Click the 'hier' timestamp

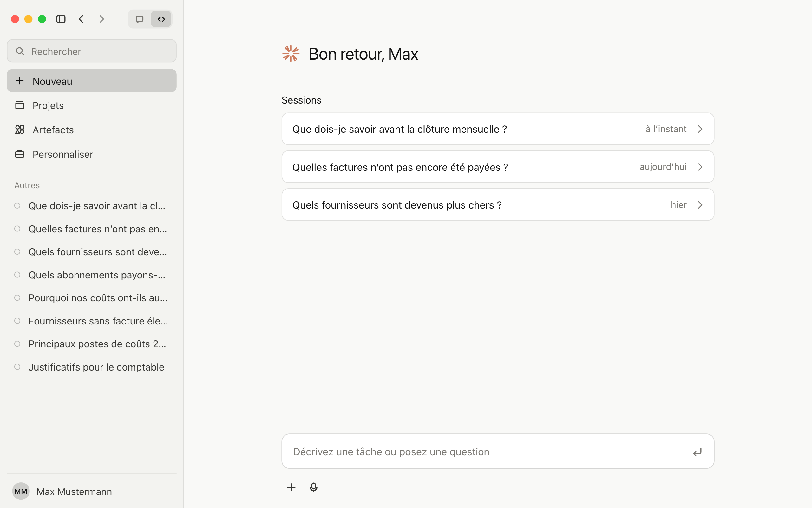point(678,204)
